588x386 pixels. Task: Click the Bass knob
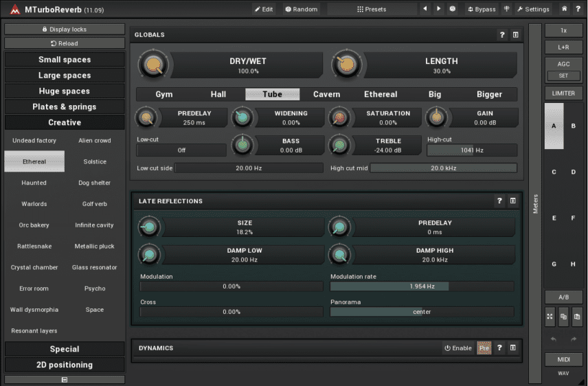[x=242, y=145]
